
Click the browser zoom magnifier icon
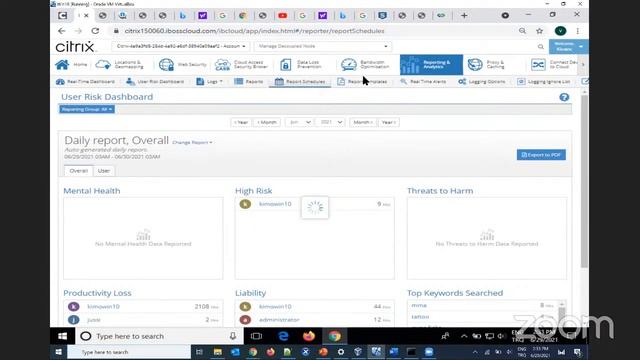point(522,31)
